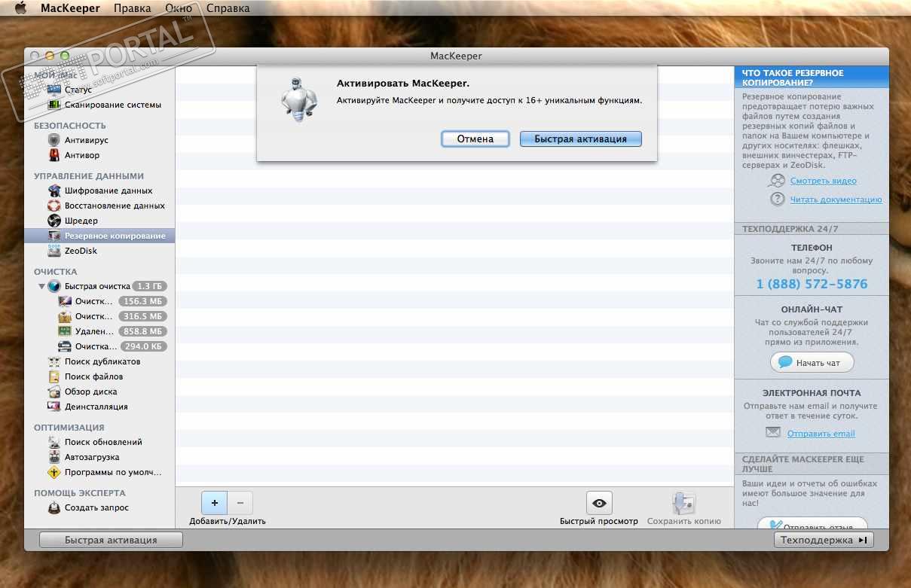This screenshot has height=588, width=911.
Task: Click Быстрая активация in dialog
Action: coord(580,139)
